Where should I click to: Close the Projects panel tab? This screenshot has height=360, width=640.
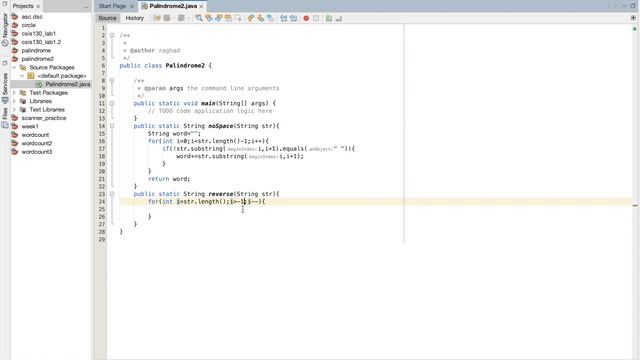(38, 7)
